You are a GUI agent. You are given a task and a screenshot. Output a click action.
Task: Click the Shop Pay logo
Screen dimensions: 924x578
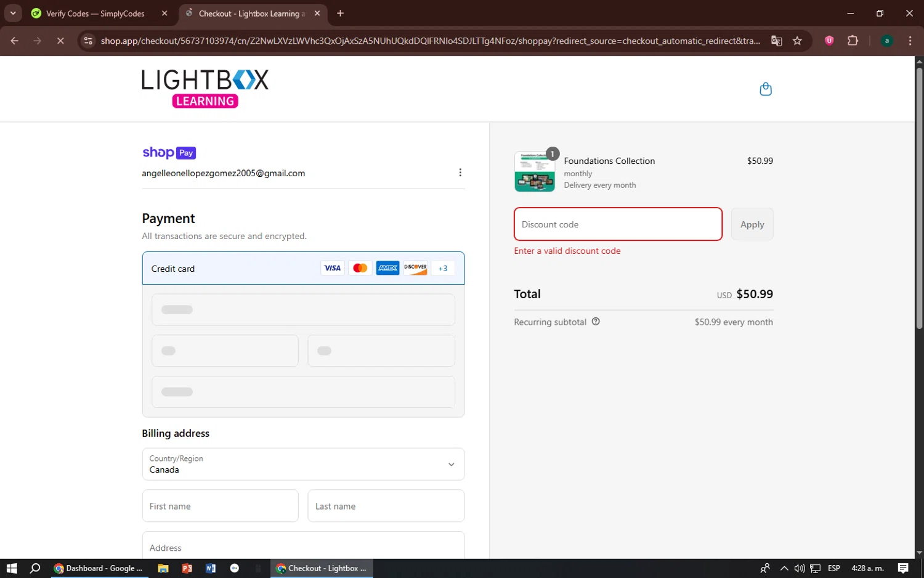coord(169,153)
